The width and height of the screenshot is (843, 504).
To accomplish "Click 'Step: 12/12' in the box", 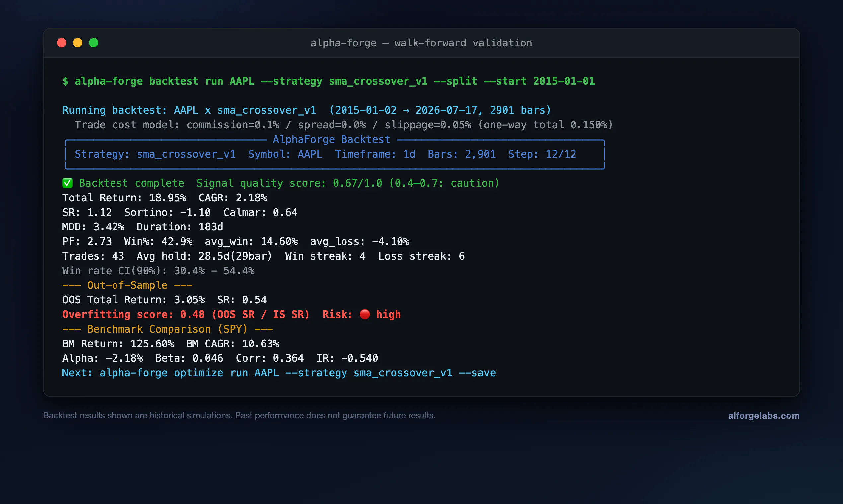I will point(542,154).
